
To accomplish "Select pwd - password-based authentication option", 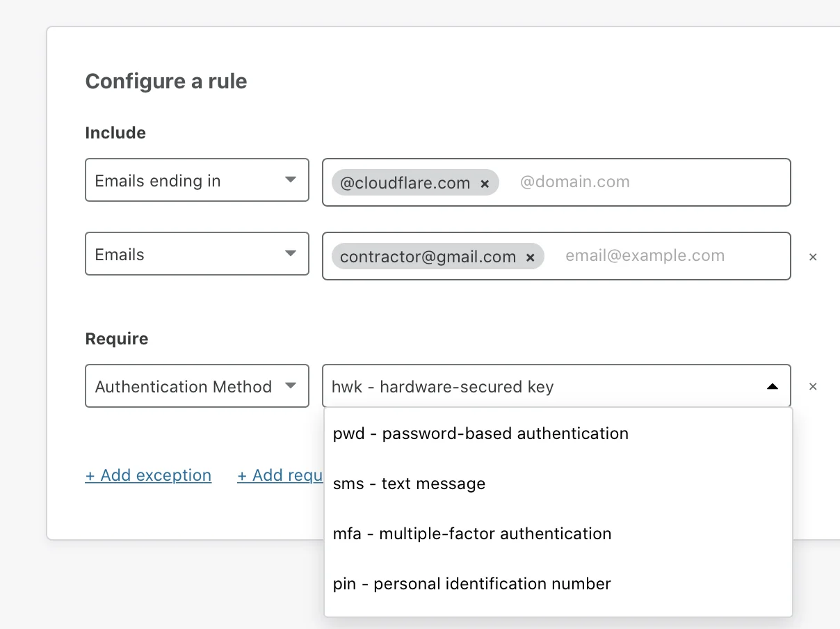I will pyautogui.click(x=558, y=433).
